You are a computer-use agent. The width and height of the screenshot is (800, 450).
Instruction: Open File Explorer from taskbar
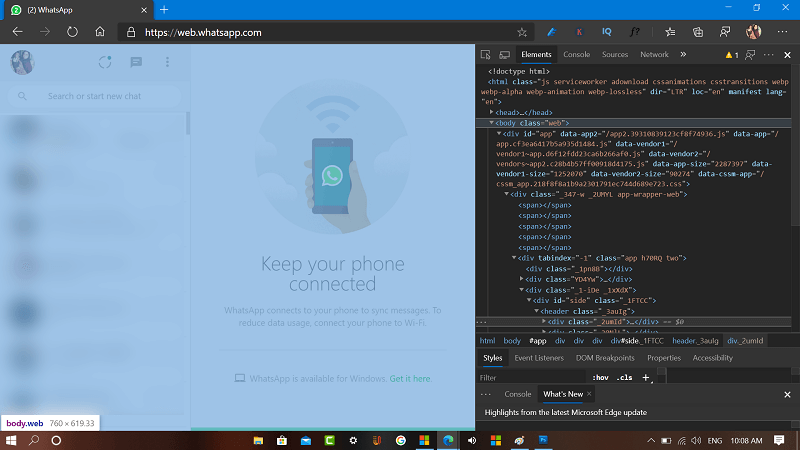pyautogui.click(x=258, y=440)
